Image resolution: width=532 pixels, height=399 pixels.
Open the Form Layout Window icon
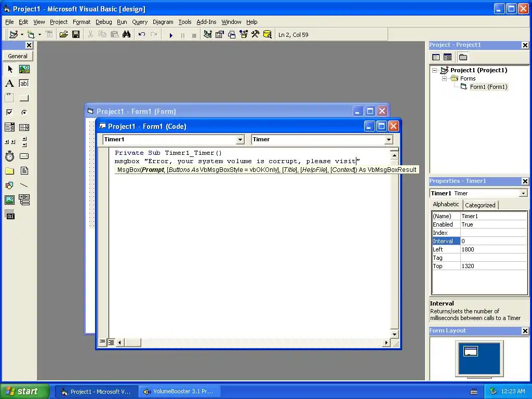(232, 35)
